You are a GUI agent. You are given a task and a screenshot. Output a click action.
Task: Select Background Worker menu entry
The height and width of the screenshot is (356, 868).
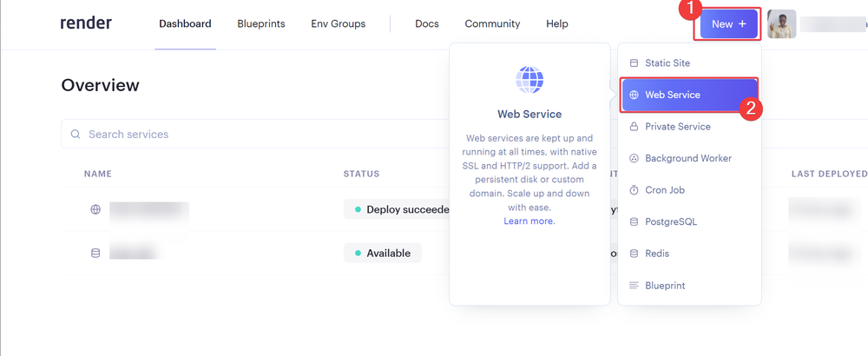[689, 158]
